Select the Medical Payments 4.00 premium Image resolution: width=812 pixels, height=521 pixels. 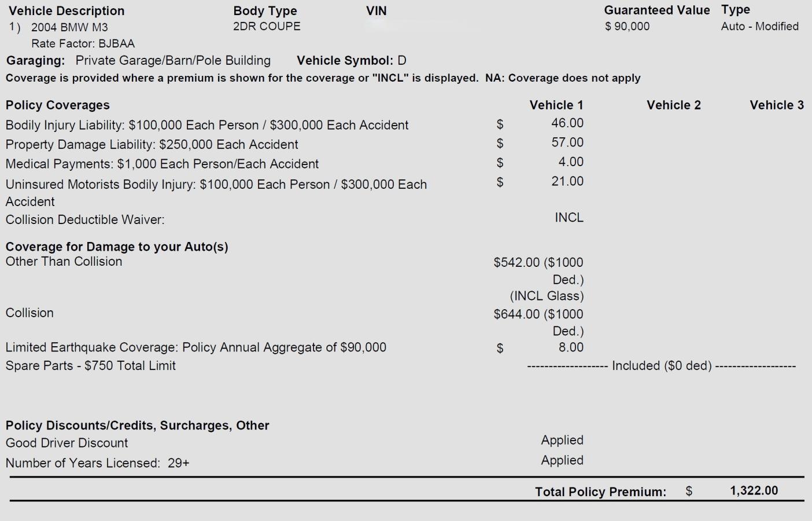click(570, 162)
